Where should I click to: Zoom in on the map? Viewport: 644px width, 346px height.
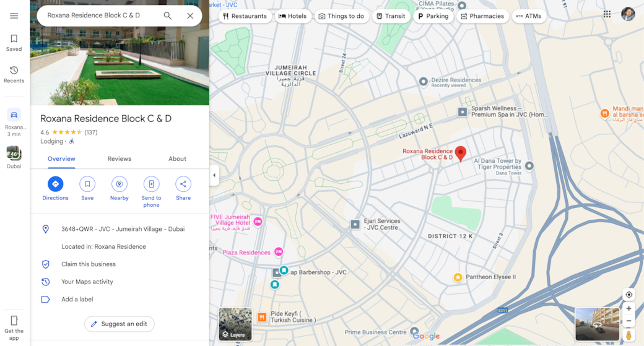coord(629,309)
